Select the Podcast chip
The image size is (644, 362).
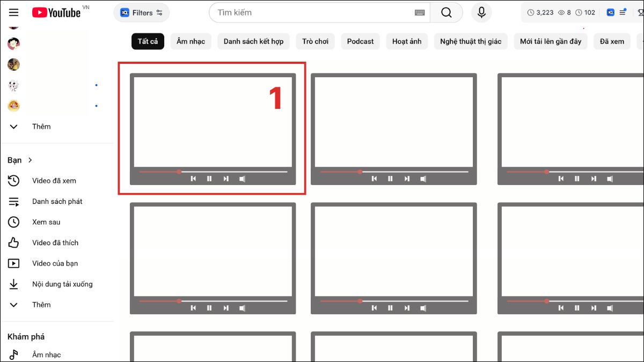tap(360, 41)
